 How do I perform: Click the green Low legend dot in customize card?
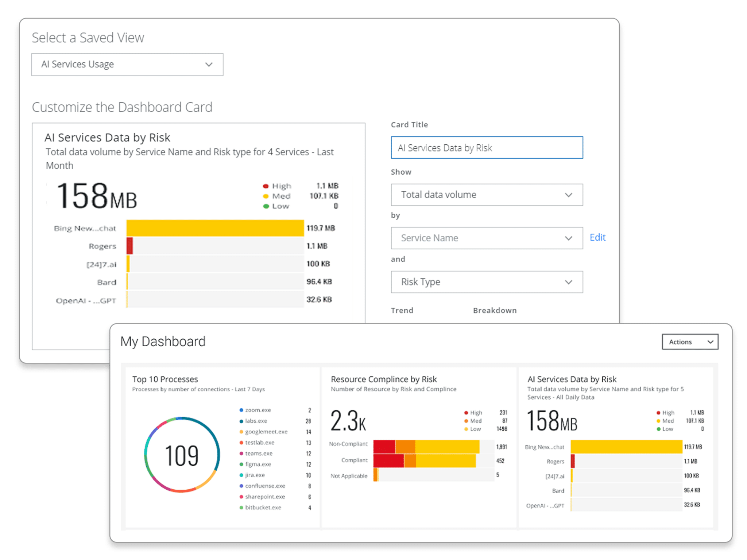pyautogui.click(x=266, y=206)
